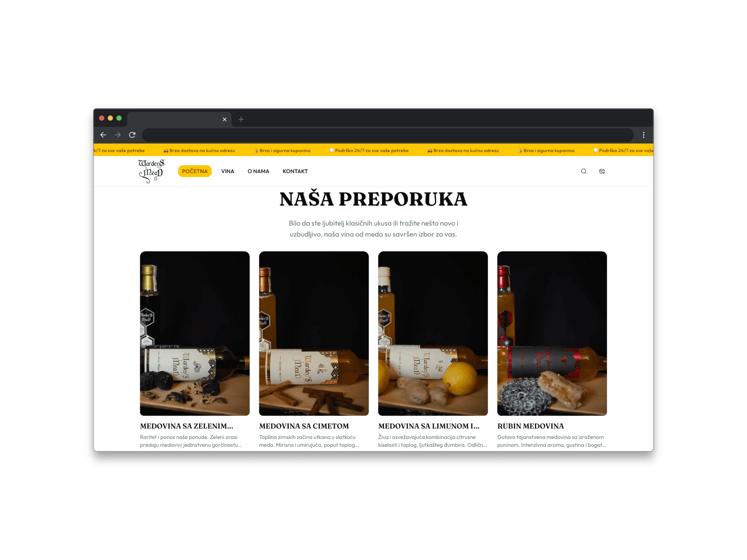This screenshot has height=560, width=747.
Task: Click the description starting 'Raritet i ponos naše ponude'
Action: (191, 441)
